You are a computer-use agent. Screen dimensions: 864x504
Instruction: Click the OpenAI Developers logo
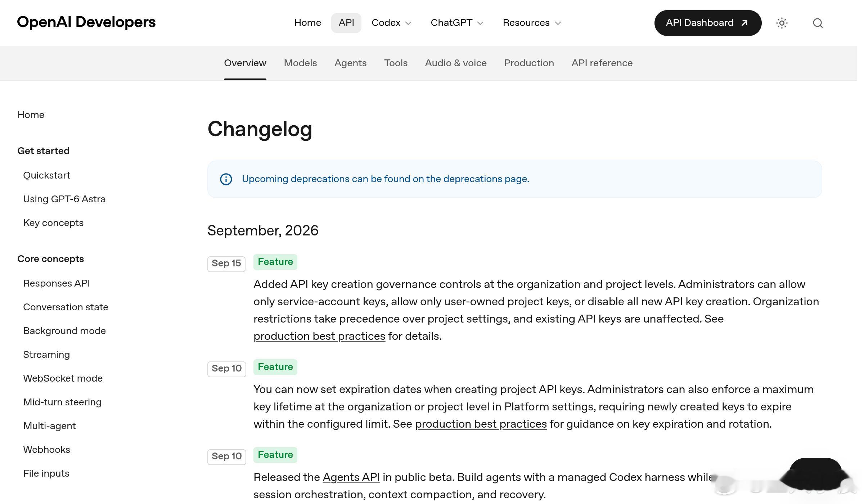click(x=86, y=22)
